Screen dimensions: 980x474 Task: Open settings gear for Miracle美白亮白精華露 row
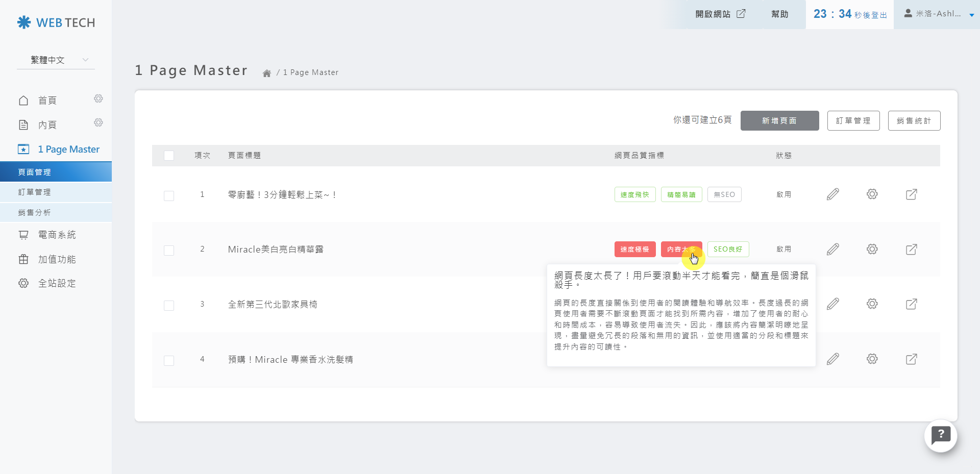[872, 249]
